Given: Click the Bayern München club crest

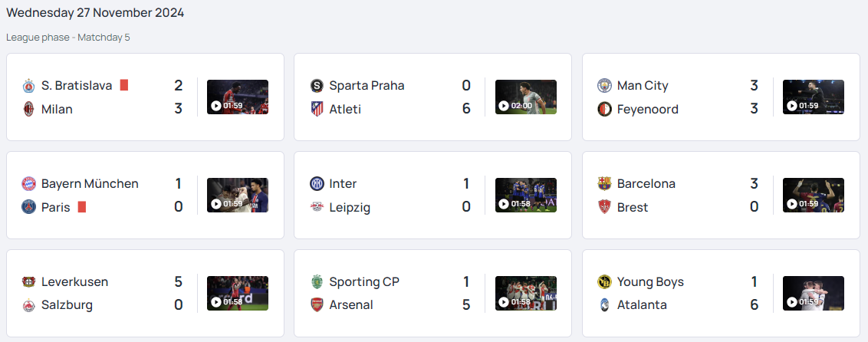Looking at the screenshot, I should [29, 184].
